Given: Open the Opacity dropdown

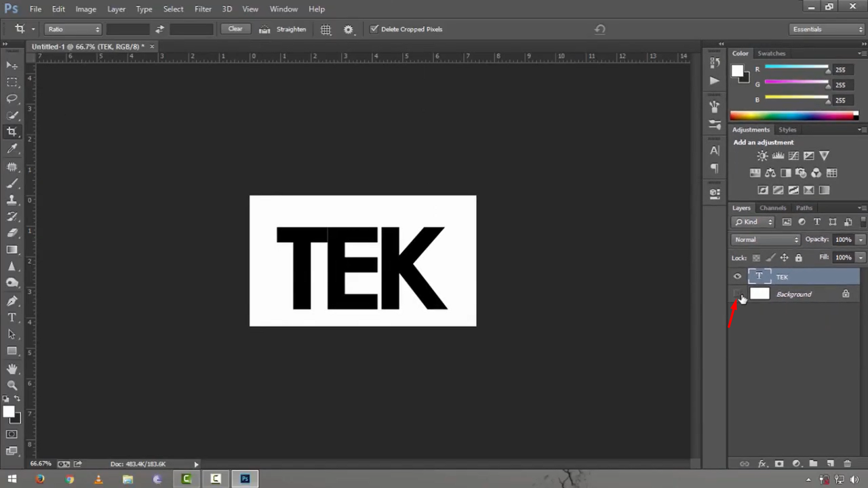Looking at the screenshot, I should click(x=859, y=239).
